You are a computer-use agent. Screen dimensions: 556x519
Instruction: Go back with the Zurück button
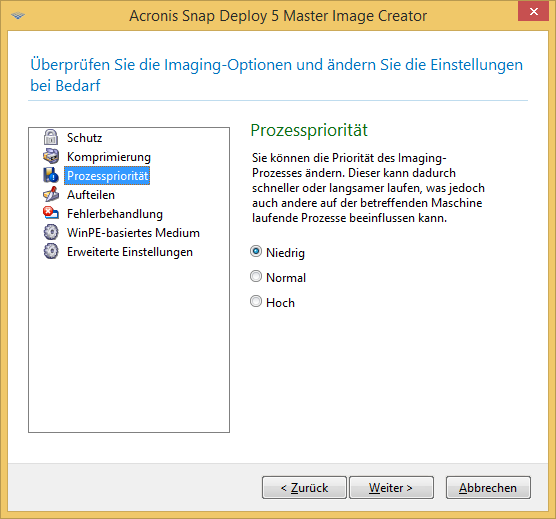click(304, 488)
